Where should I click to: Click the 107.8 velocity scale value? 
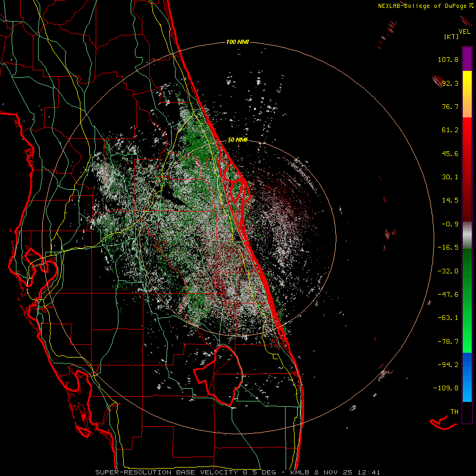point(448,59)
